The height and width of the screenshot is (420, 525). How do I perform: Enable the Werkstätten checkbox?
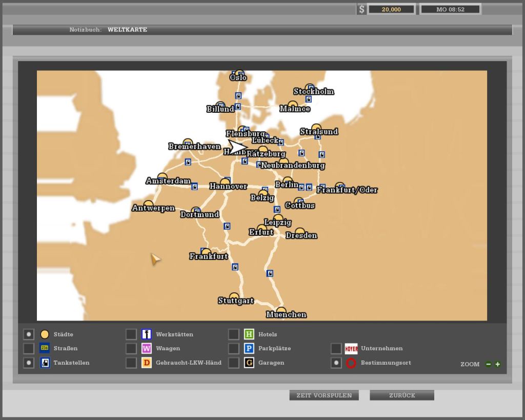click(x=131, y=334)
